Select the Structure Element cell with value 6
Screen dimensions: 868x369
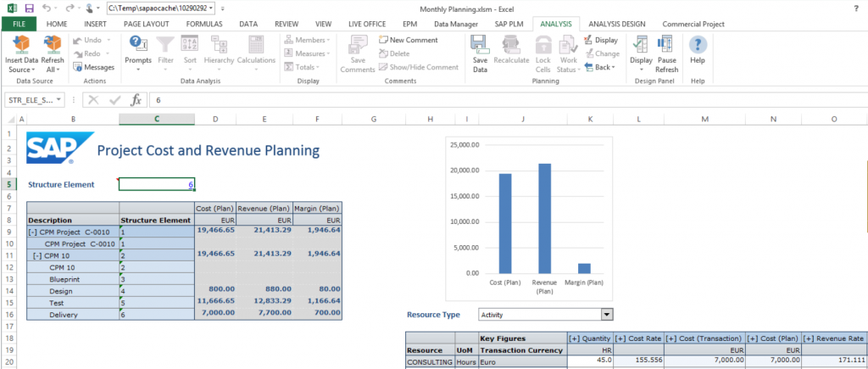coord(157,185)
